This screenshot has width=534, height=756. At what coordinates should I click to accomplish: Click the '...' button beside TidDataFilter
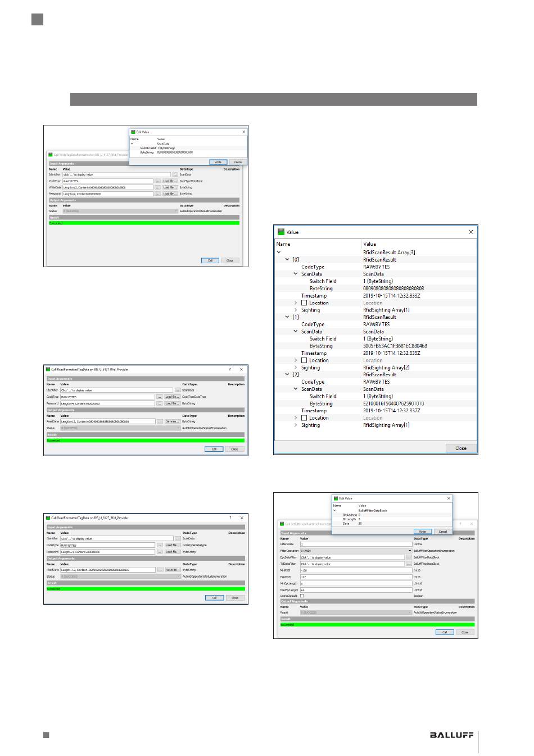pyautogui.click(x=409, y=564)
